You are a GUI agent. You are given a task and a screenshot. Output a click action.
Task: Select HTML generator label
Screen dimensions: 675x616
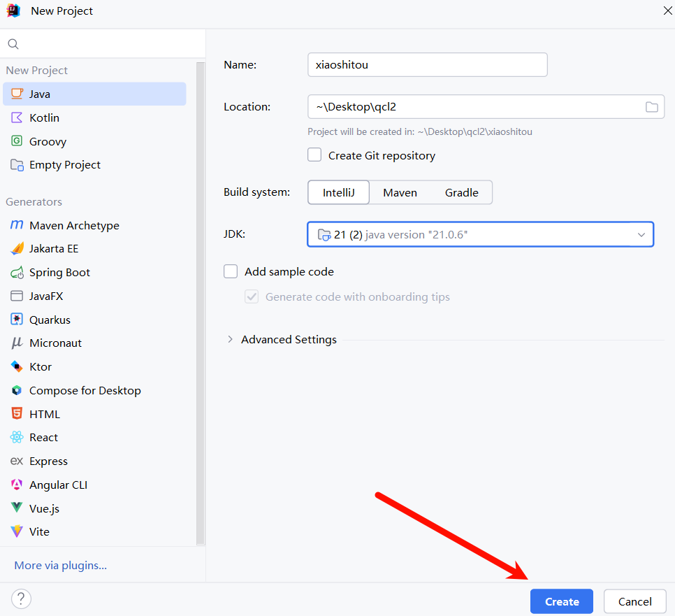click(x=44, y=414)
